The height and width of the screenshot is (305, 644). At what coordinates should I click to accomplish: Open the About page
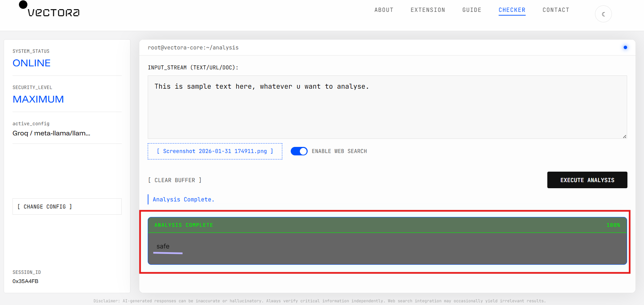click(384, 10)
